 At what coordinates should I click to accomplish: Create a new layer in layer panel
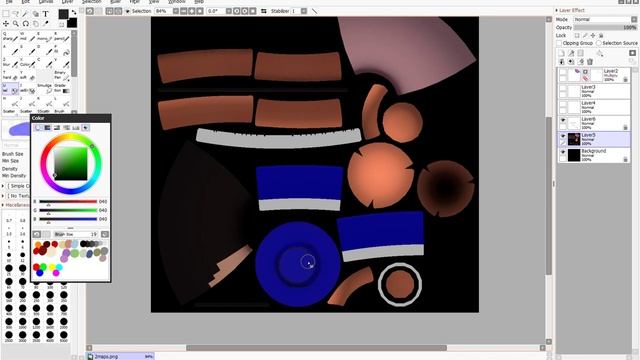click(562, 53)
